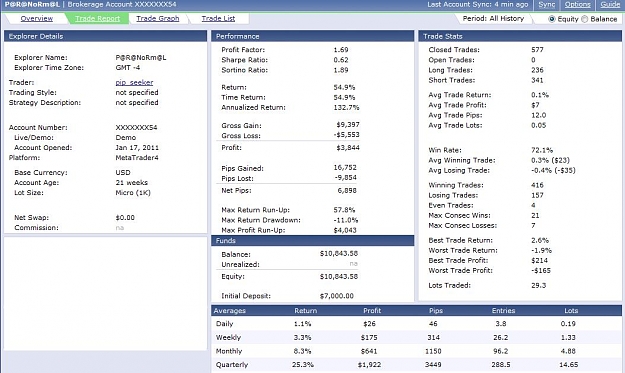The height and width of the screenshot is (373, 625).
Task: Click Balance value $10,843.58
Action: click(339, 253)
